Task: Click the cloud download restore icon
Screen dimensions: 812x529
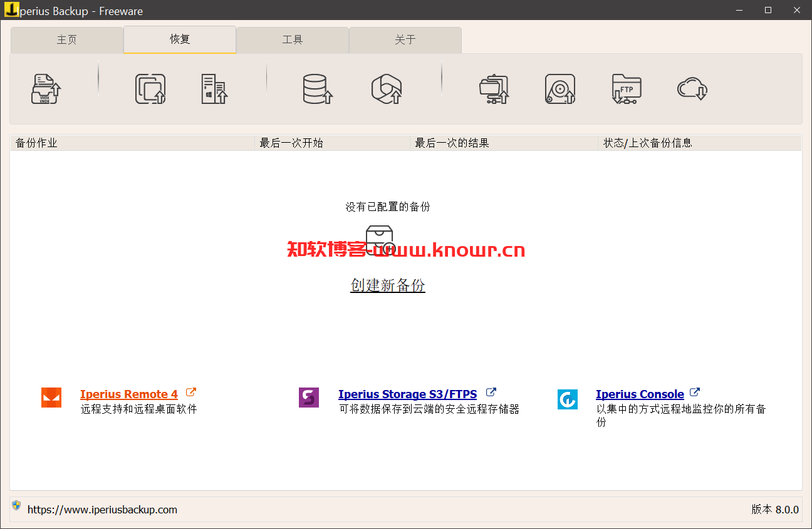Action: (692, 89)
